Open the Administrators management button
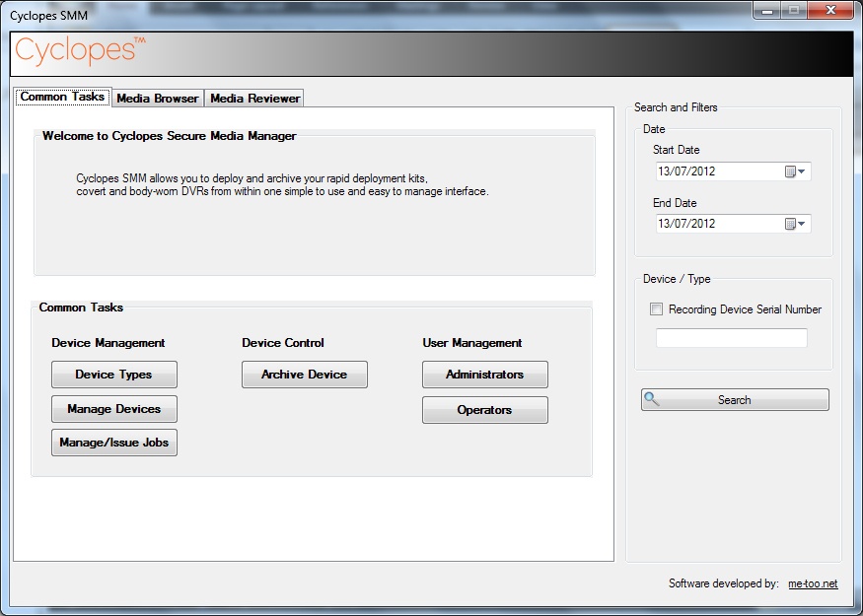The image size is (863, 616). coord(485,375)
